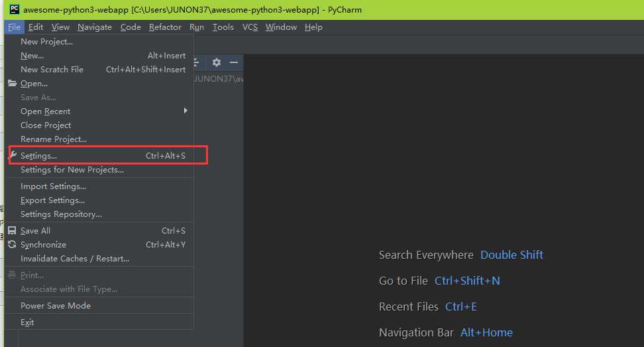Image resolution: width=644 pixels, height=347 pixels.
Task: Open Settings... from File menu
Action: tap(99, 155)
